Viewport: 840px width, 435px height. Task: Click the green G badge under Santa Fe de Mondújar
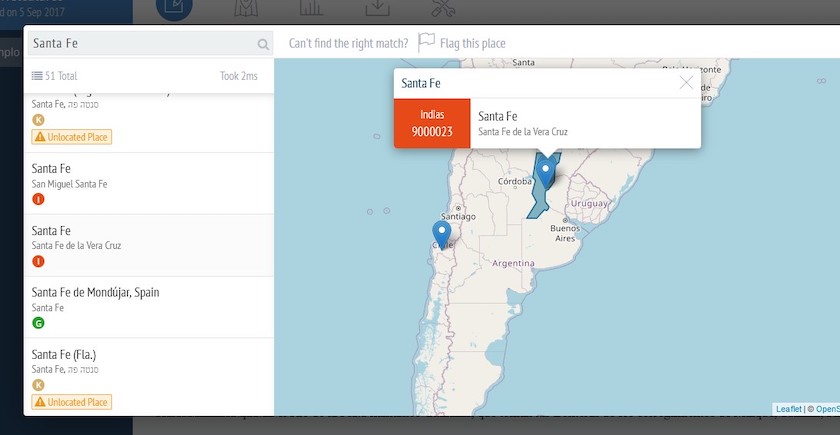point(38,323)
